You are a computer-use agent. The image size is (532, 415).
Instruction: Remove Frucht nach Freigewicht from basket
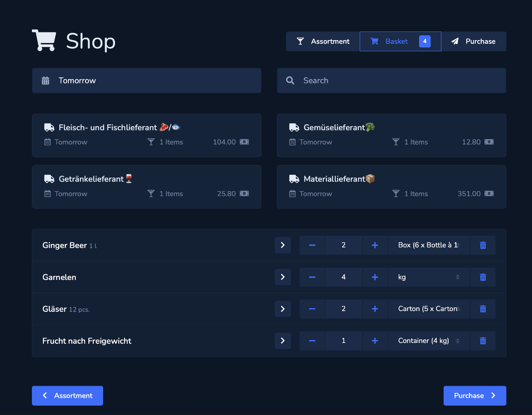(483, 341)
